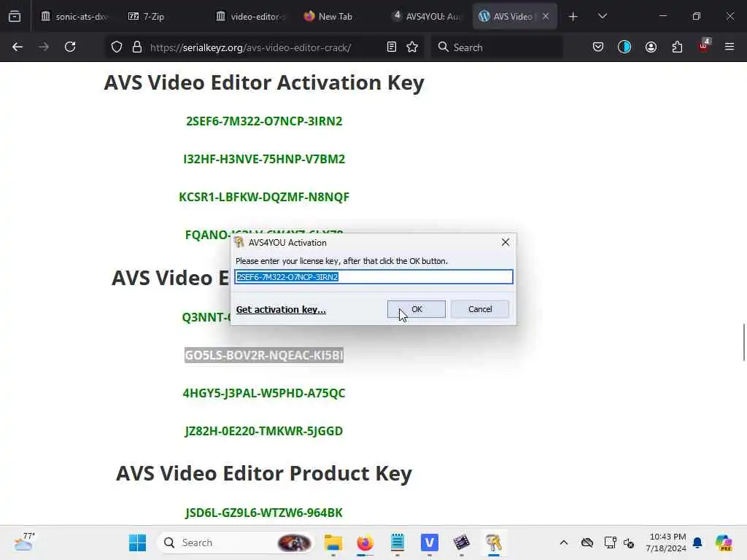Open the Copilot preview icon
Screen dimensions: 747x560
(724, 542)
